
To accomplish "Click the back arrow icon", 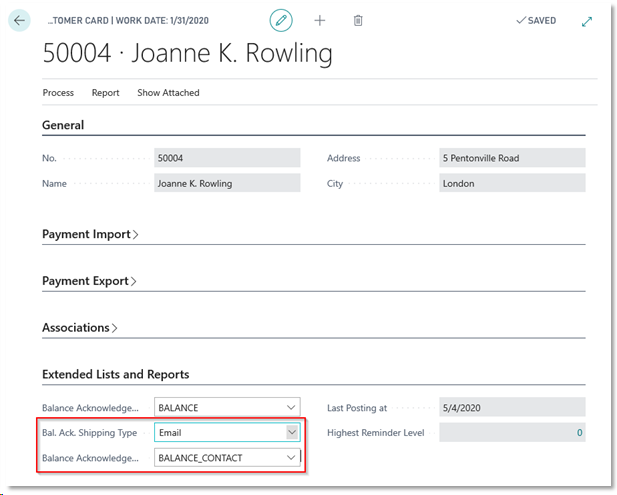I will [x=21, y=21].
